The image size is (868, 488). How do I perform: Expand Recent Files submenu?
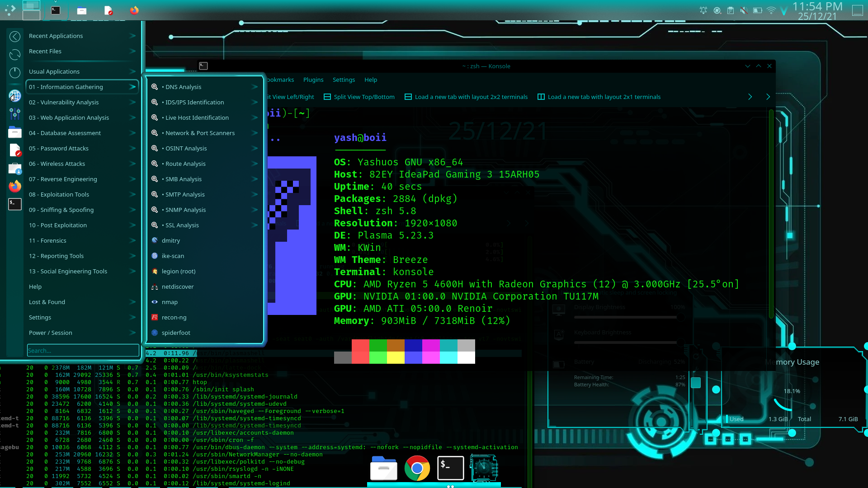82,51
